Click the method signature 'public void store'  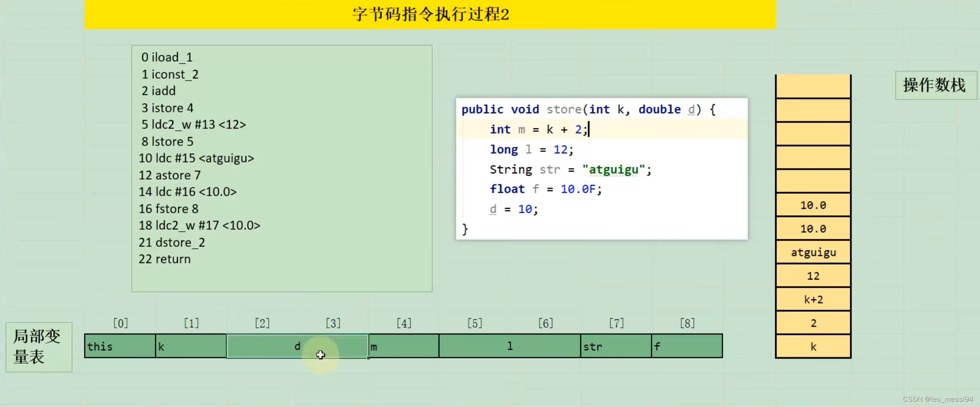[x=521, y=109]
